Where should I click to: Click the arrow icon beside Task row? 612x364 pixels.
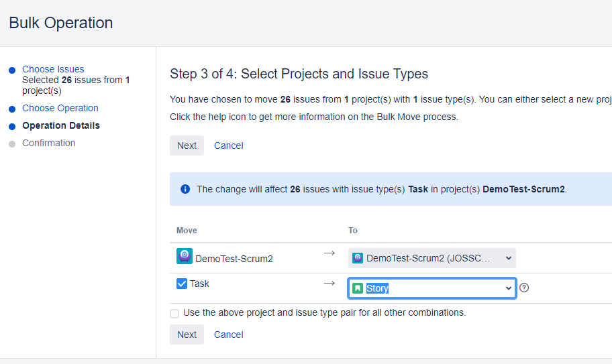coord(329,284)
